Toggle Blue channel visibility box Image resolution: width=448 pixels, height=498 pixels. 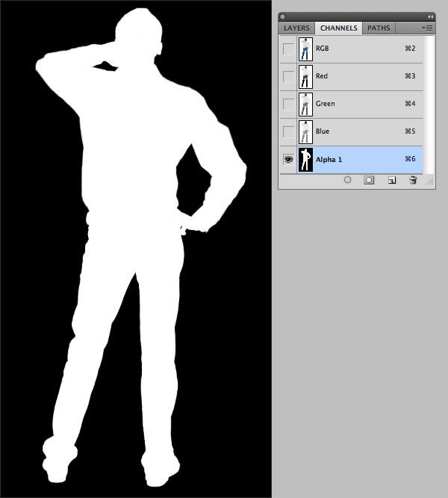coord(288,132)
